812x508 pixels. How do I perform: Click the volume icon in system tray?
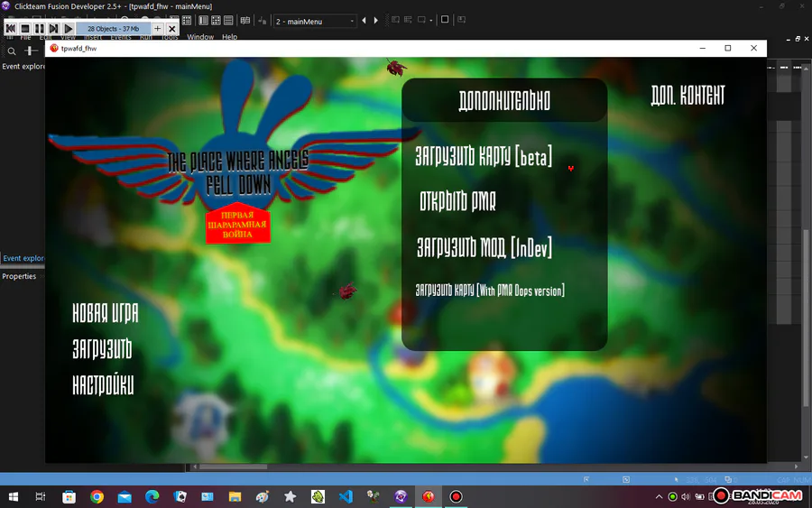coord(686,496)
